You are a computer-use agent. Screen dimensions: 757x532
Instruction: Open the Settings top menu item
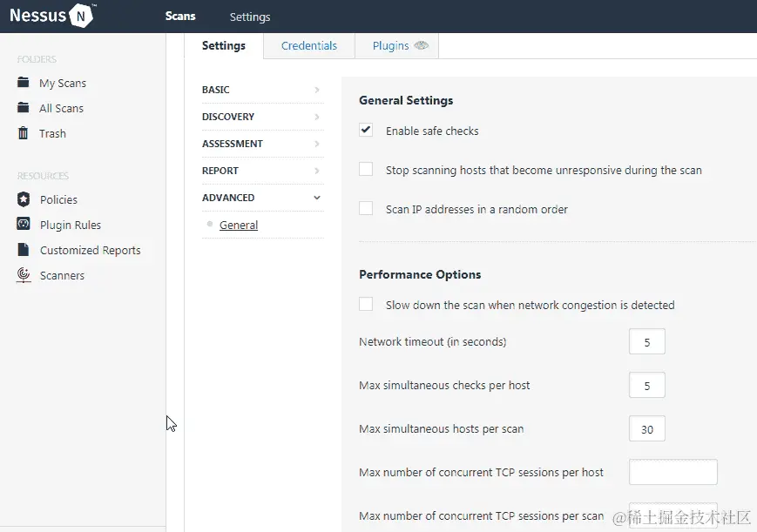tap(250, 17)
